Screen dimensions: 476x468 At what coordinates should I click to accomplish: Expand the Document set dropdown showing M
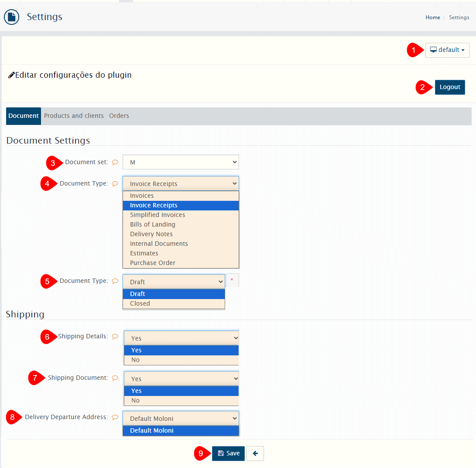coord(181,162)
